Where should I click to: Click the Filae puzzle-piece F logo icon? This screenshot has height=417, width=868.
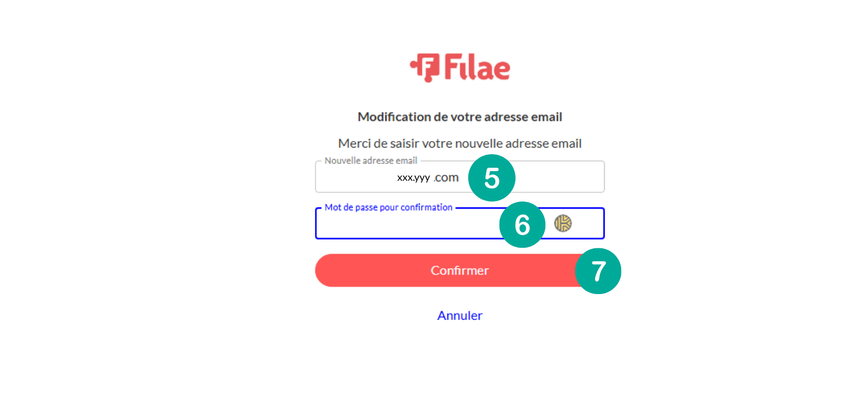tap(425, 67)
